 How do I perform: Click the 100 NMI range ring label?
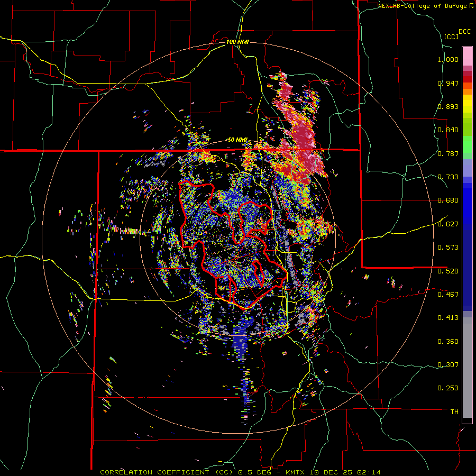click(x=237, y=42)
